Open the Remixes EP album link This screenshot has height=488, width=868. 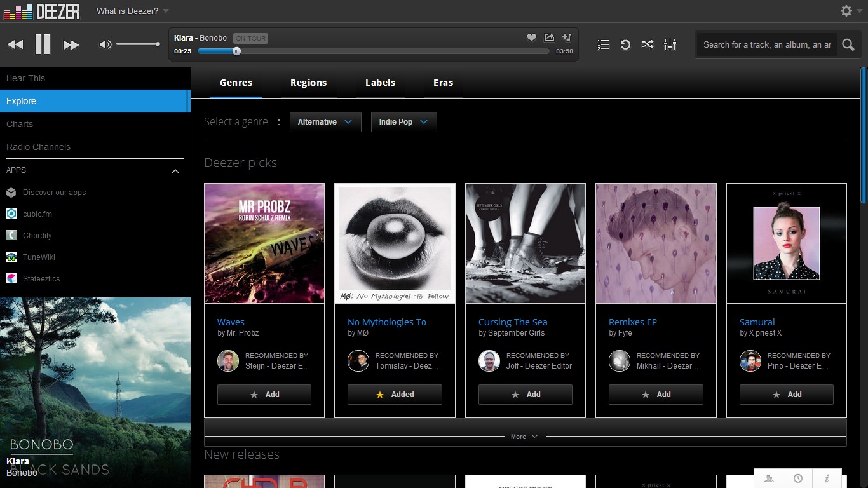coord(633,322)
